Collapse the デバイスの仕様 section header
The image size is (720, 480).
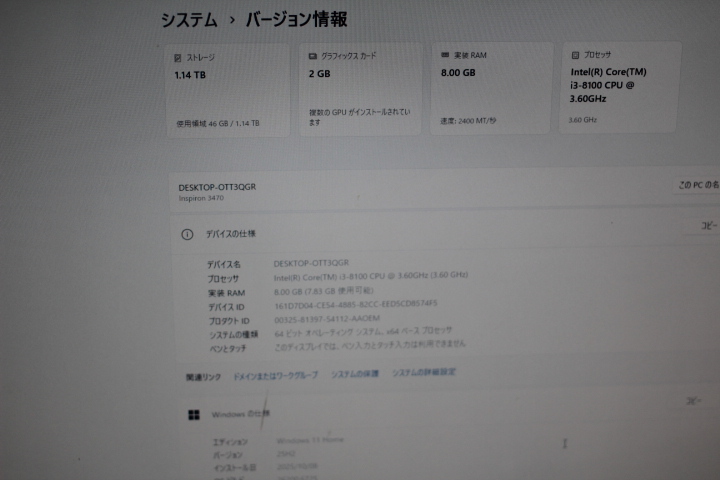coord(444,232)
